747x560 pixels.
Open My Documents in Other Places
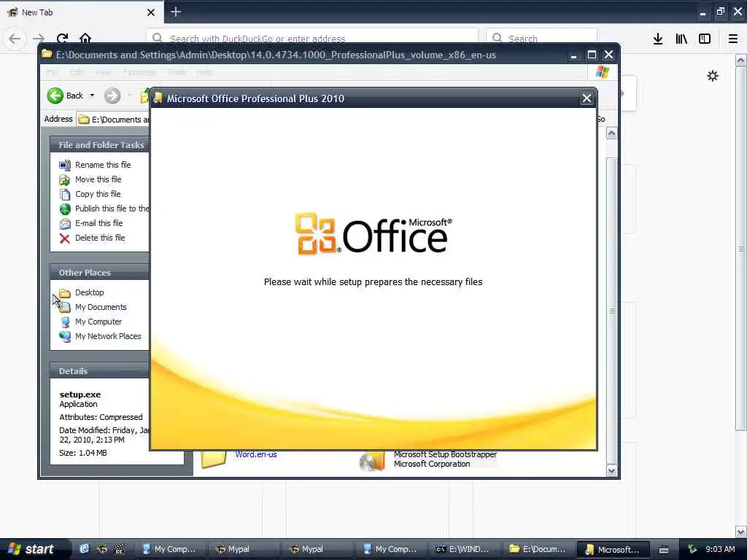(101, 307)
